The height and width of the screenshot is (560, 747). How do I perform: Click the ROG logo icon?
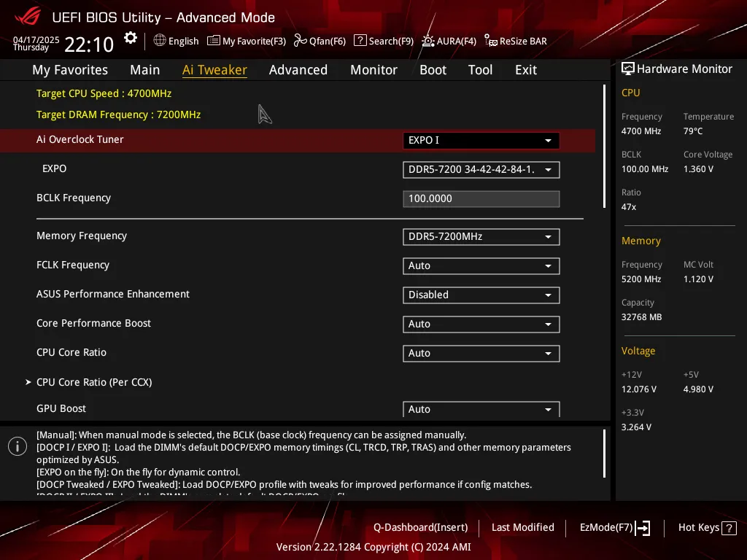click(x=28, y=17)
